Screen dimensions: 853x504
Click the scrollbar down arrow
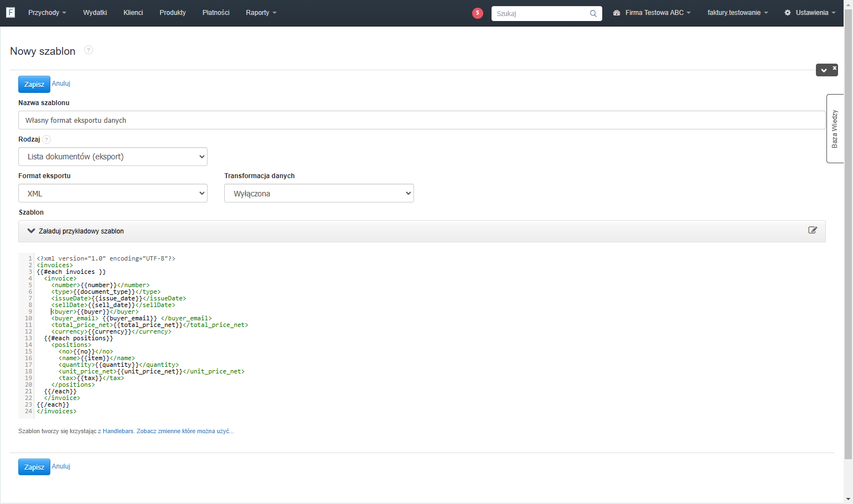pos(848,499)
